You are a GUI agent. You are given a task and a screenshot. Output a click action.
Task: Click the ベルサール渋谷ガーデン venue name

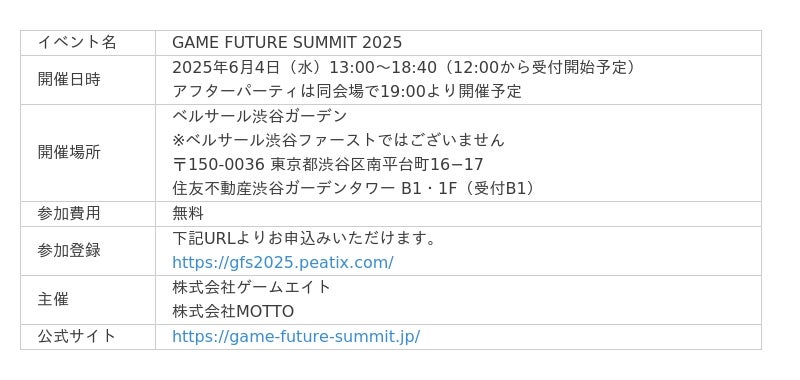click(x=260, y=116)
